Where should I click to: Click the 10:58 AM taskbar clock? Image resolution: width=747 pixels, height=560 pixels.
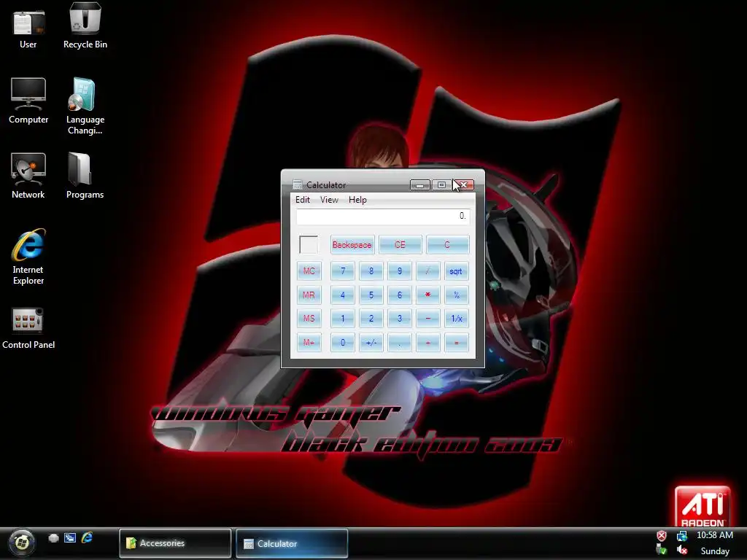(x=715, y=535)
